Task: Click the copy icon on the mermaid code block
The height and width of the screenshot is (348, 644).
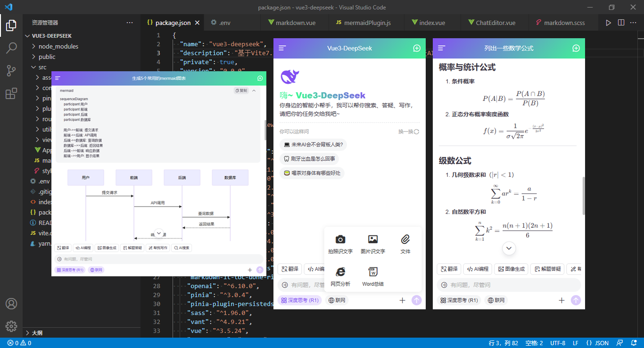Action: [241, 90]
